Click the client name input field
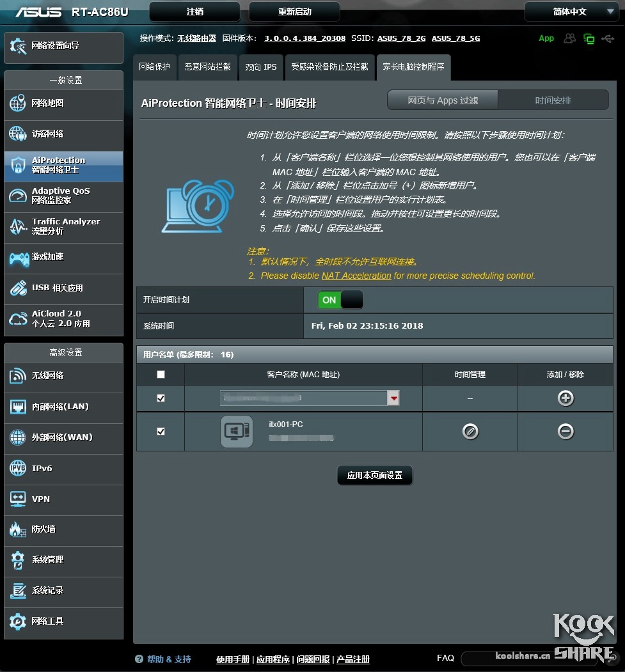This screenshot has width=625, height=672. point(304,398)
